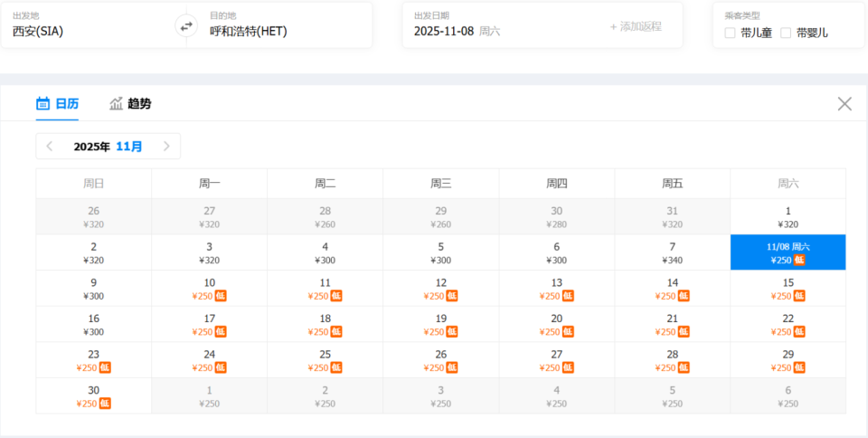Viewport: 868px width, 438px height.
Task: Pick November 7 priced at ¥340
Action: click(673, 252)
